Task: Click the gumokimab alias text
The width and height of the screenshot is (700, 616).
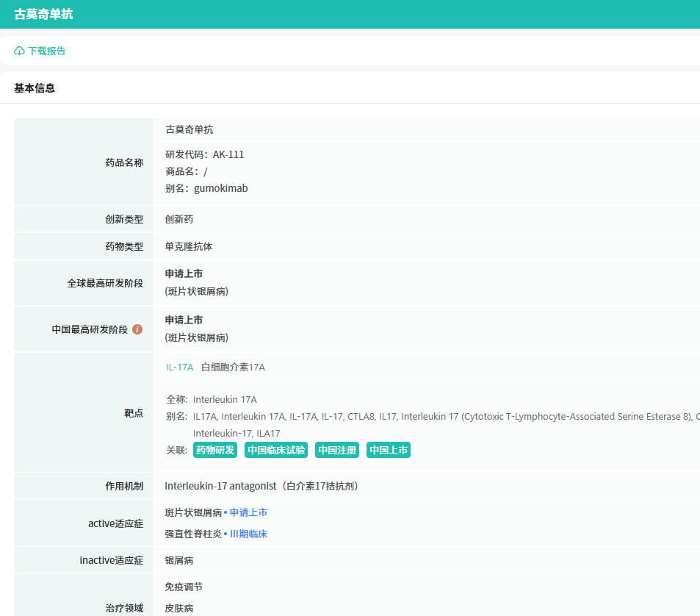Action: 220,188
